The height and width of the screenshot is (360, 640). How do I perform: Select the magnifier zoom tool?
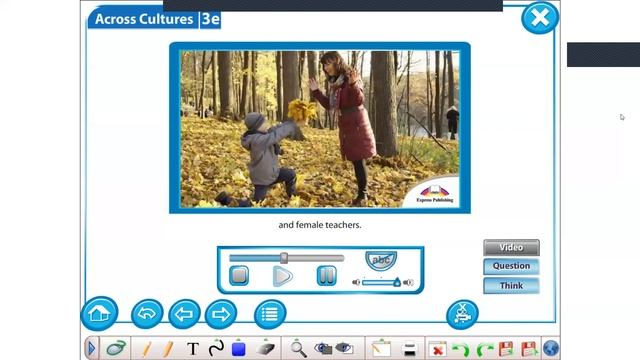tap(299, 349)
